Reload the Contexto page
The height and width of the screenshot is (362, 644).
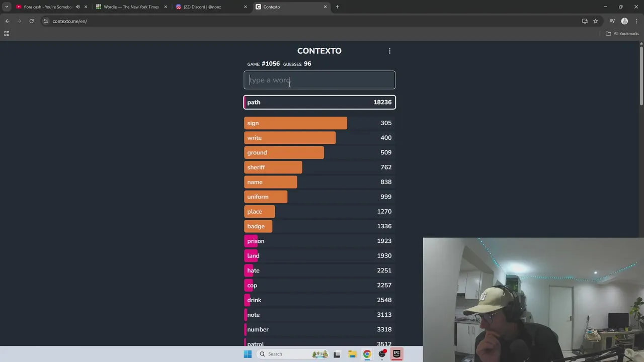pyautogui.click(x=31, y=21)
